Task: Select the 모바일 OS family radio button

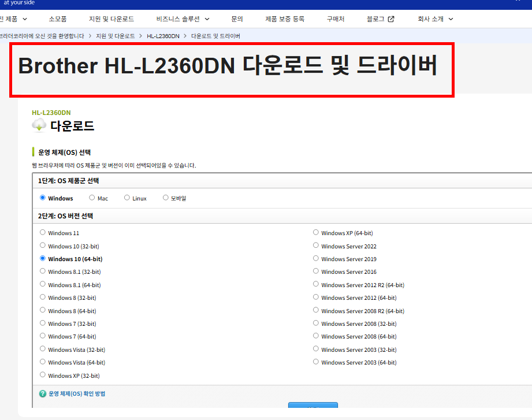Action: 165,198
